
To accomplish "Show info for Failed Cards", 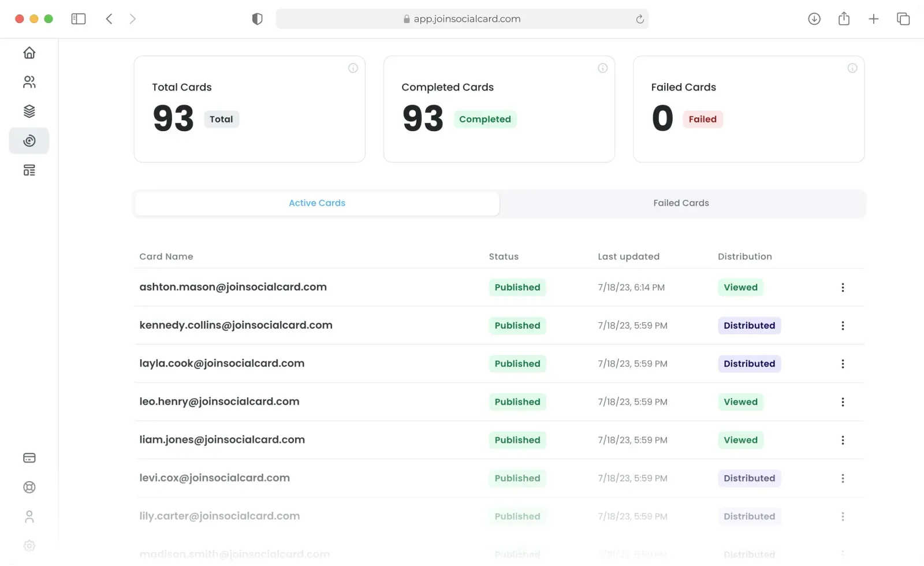I will pyautogui.click(x=852, y=68).
